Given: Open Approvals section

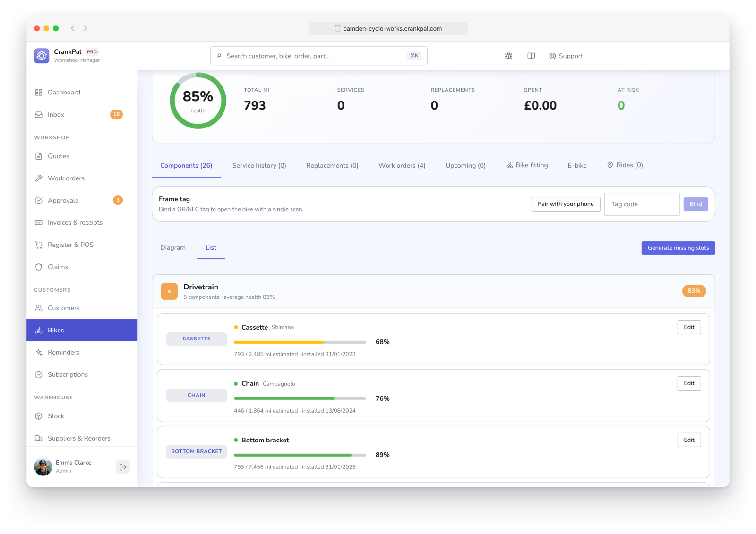Looking at the screenshot, I should [x=82, y=200].
